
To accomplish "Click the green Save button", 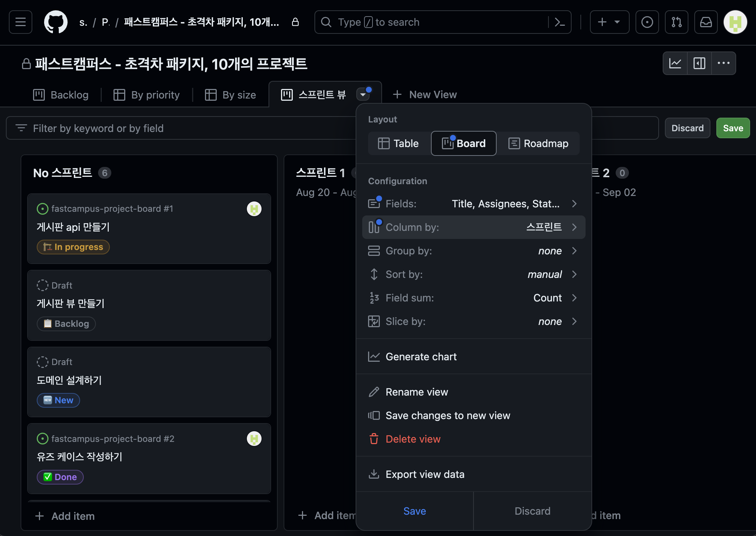I will click(732, 128).
